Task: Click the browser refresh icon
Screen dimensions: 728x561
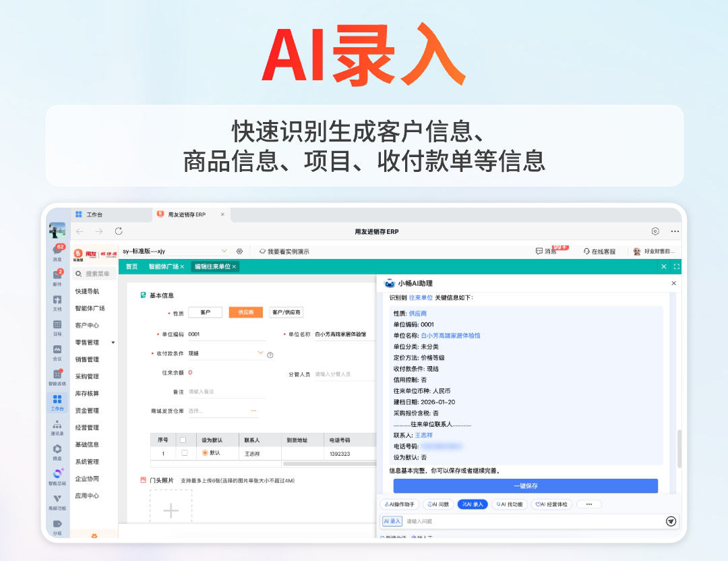Action: [x=119, y=231]
